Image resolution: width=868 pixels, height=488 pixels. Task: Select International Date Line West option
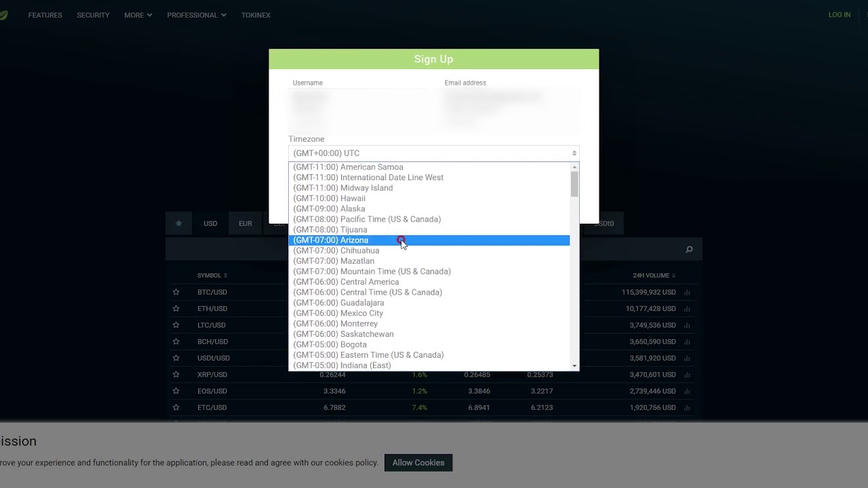[429, 178]
